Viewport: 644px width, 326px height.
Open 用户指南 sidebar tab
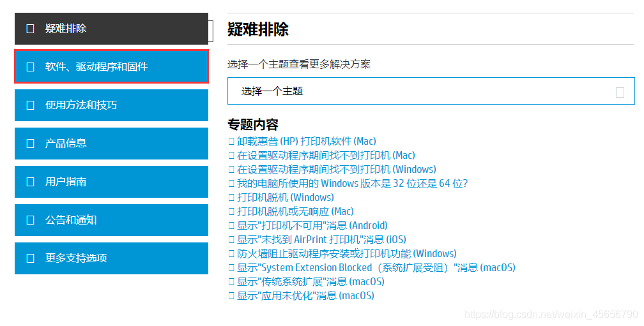pyautogui.click(x=111, y=182)
